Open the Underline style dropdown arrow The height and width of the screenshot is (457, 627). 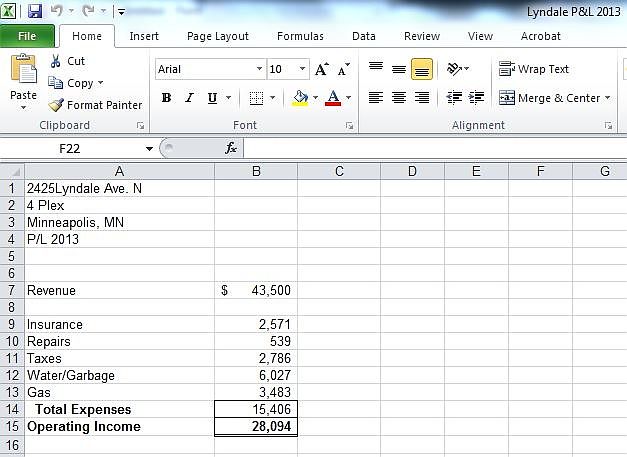coord(228,98)
